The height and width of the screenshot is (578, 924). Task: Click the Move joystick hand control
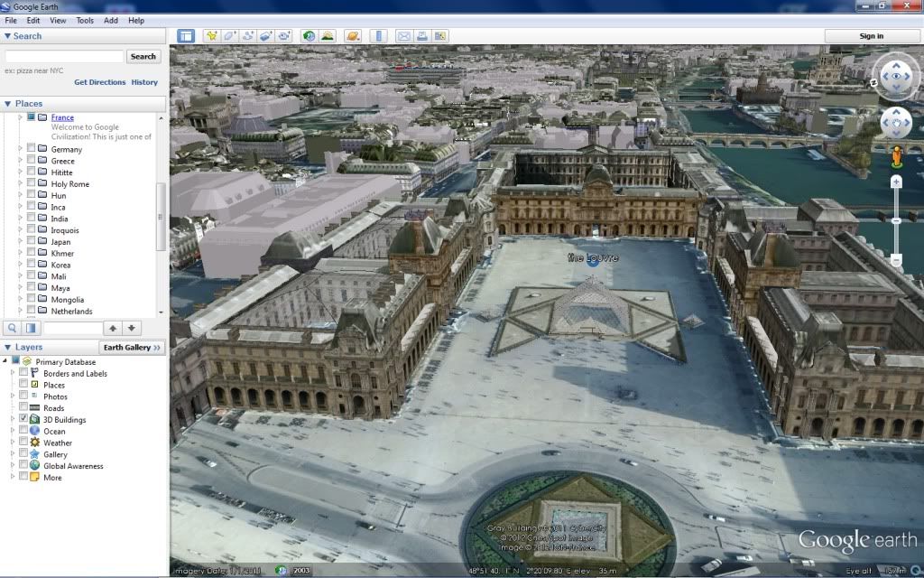point(896,123)
